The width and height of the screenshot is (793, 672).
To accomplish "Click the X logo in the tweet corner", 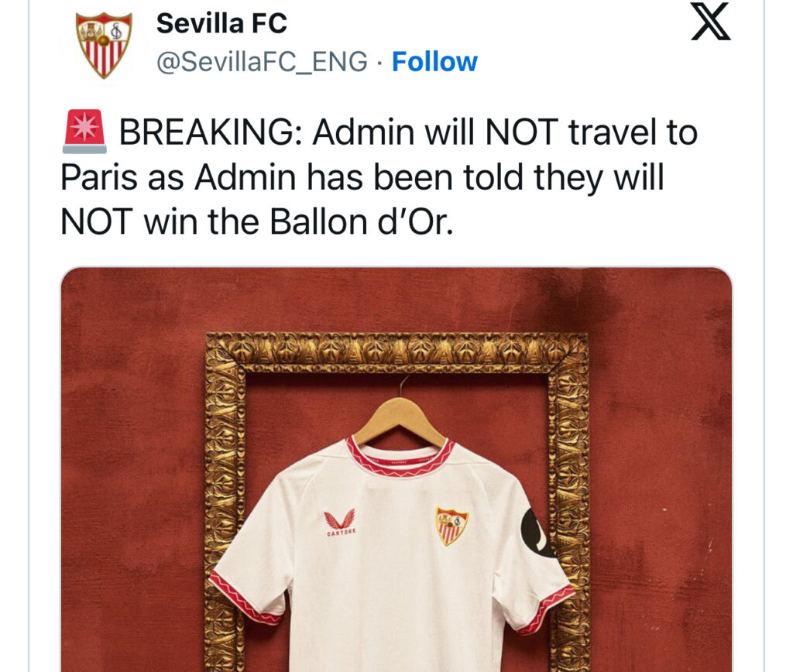I will tap(711, 21).
